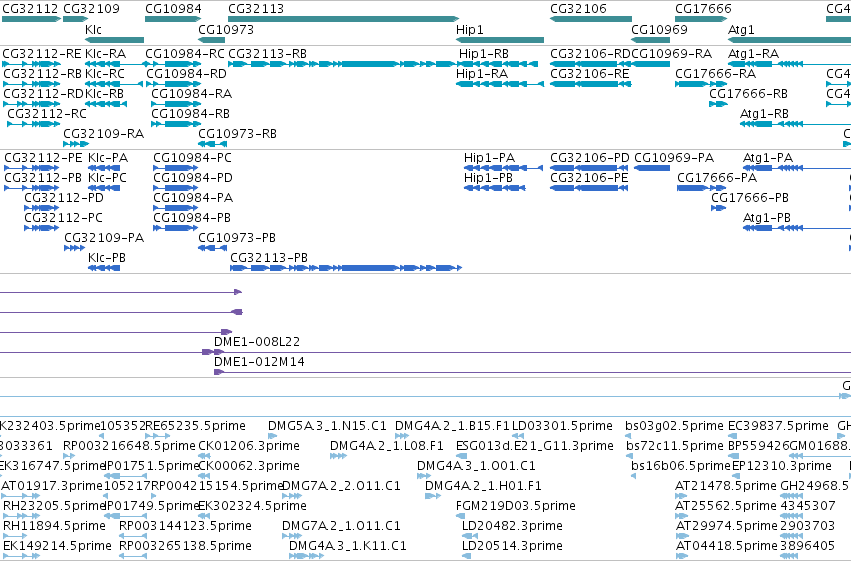Image resolution: width=851 pixels, height=561 pixels.
Task: Click EST EC39837.5prime
Action: click(x=778, y=426)
